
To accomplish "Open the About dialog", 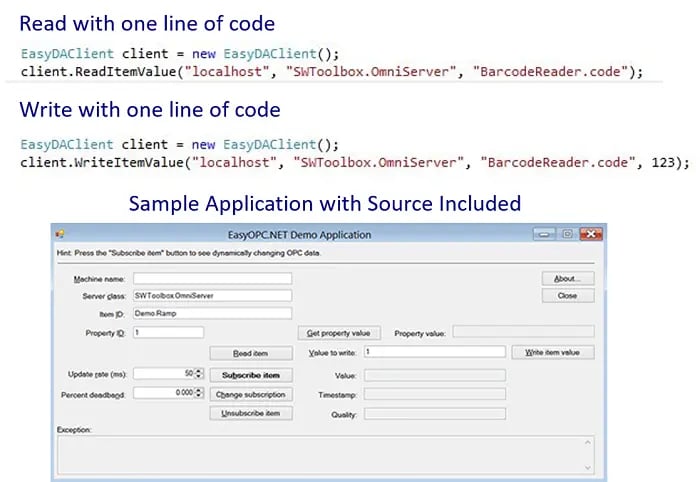I will tap(567, 278).
